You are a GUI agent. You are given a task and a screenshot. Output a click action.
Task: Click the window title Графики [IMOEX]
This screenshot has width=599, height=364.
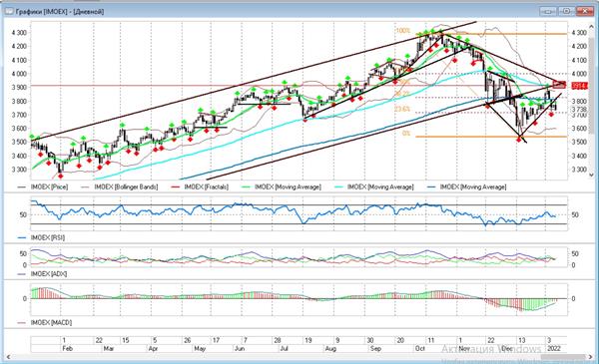coord(60,11)
